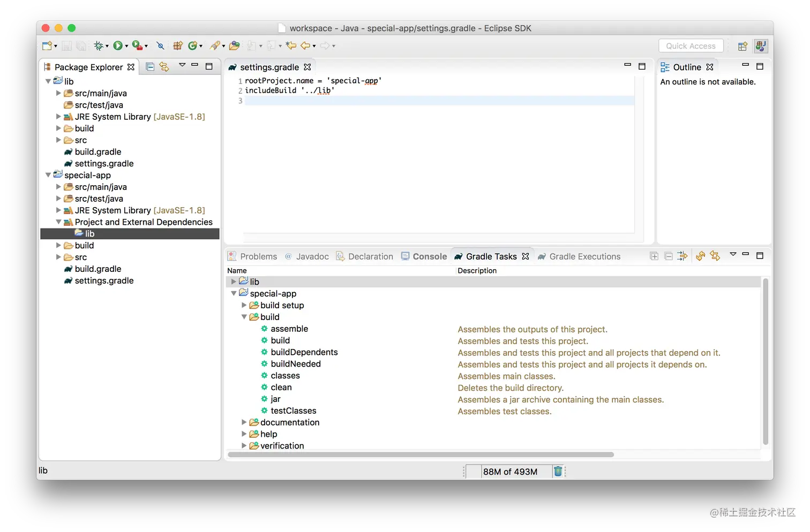Screen dimensions: 810x532
Task: Switch to the Problems tab
Action: pyautogui.click(x=253, y=256)
